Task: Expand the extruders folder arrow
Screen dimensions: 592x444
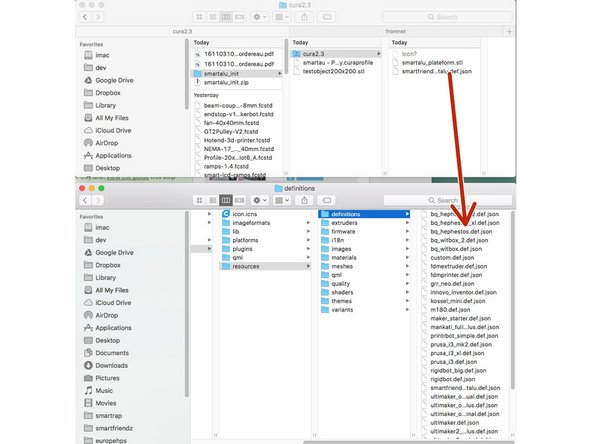Action: pyautogui.click(x=407, y=223)
